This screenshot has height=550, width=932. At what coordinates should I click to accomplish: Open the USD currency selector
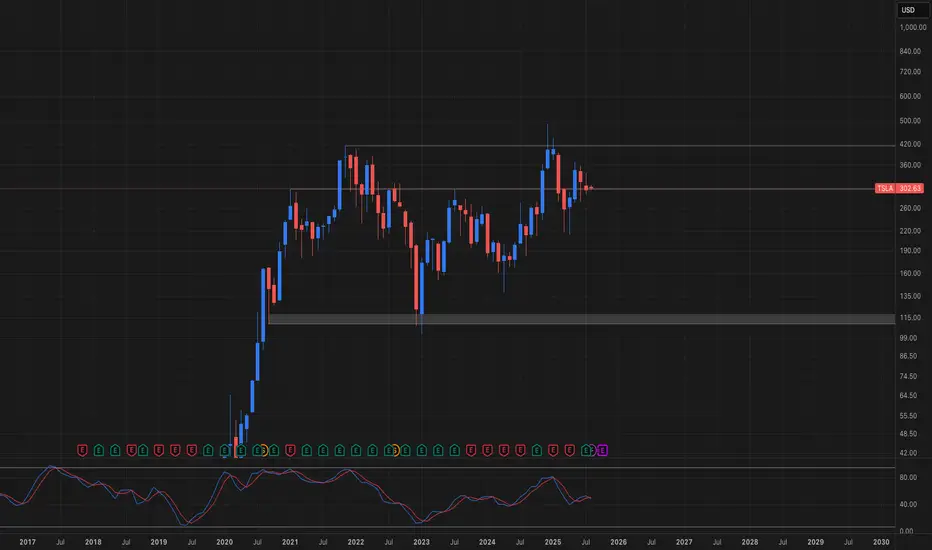(x=912, y=10)
